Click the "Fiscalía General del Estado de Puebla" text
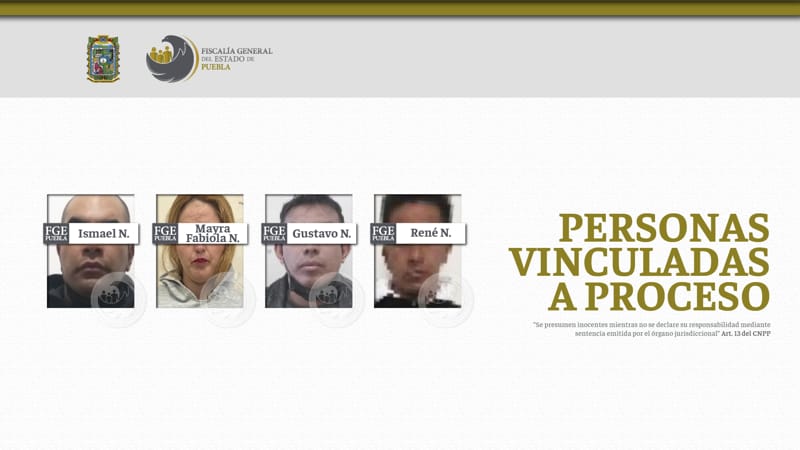Viewport: 800px width, 450px height. tap(236, 57)
